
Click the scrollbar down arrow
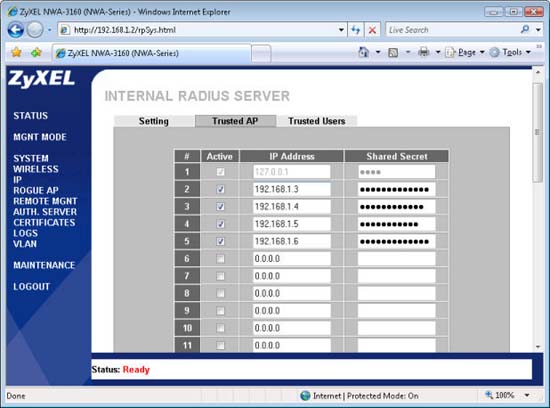click(538, 347)
